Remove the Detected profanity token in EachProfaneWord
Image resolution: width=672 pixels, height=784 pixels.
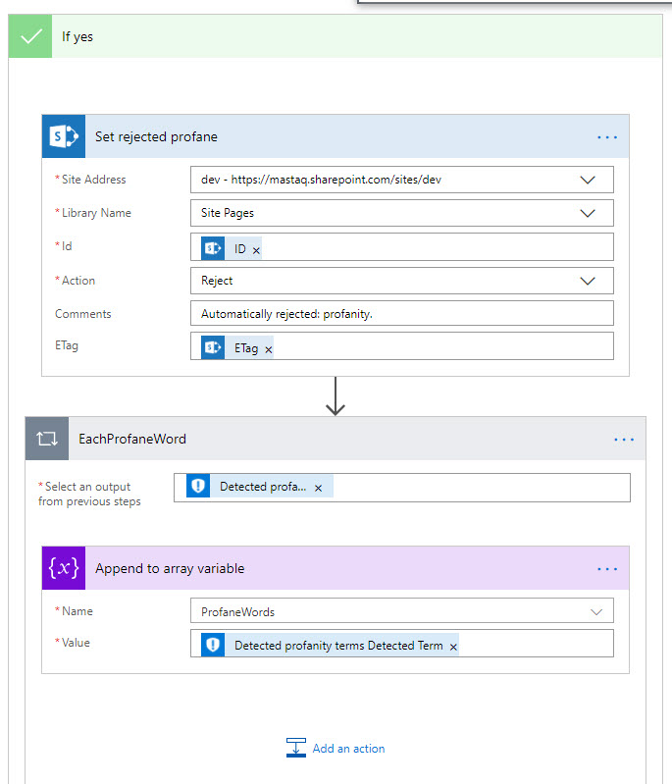(x=318, y=488)
